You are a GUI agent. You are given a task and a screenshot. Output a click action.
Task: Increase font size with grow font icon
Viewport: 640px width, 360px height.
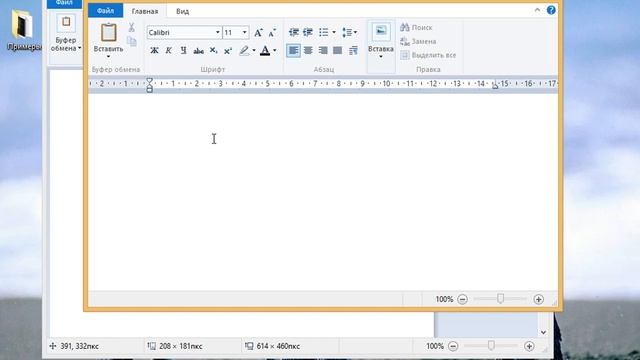[x=258, y=33]
